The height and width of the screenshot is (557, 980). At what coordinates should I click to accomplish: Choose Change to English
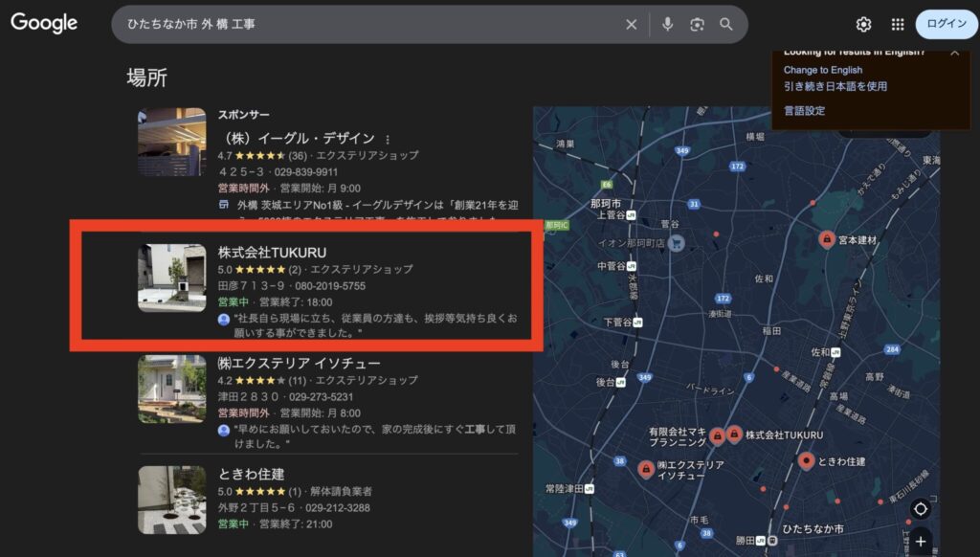point(822,70)
